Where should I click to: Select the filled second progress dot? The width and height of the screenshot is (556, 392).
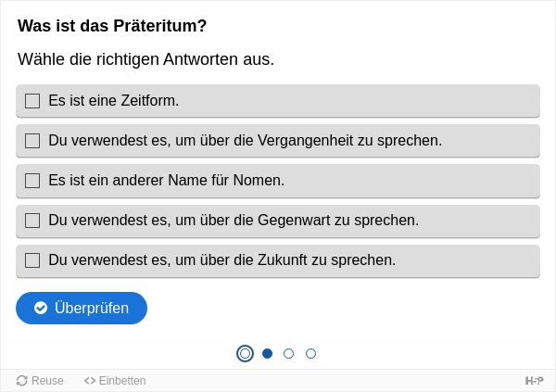[268, 353]
